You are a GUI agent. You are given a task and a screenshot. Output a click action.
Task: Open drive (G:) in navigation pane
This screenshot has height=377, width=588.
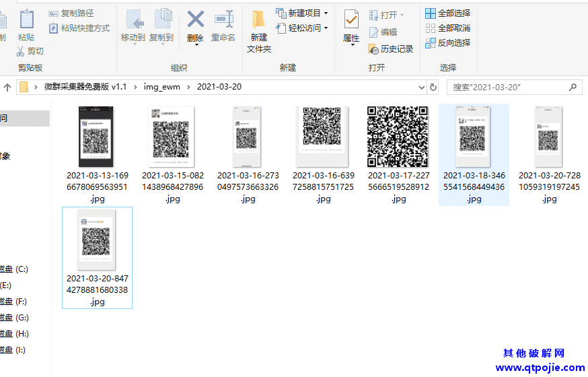(x=14, y=318)
